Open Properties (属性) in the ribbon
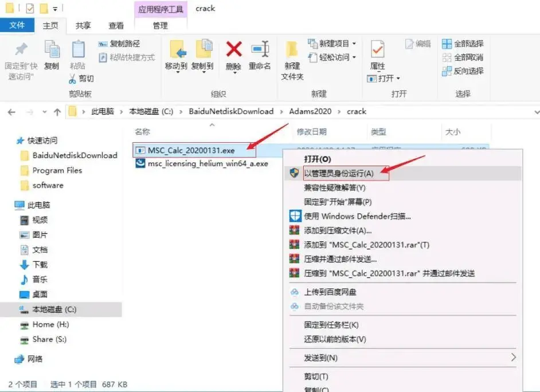 tap(377, 50)
